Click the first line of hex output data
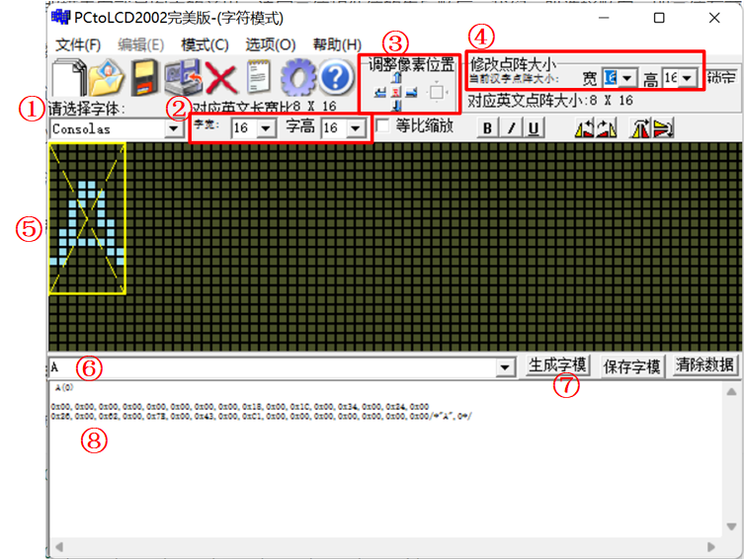Image resolution: width=745 pixels, height=560 pixels. pyautogui.click(x=240, y=407)
